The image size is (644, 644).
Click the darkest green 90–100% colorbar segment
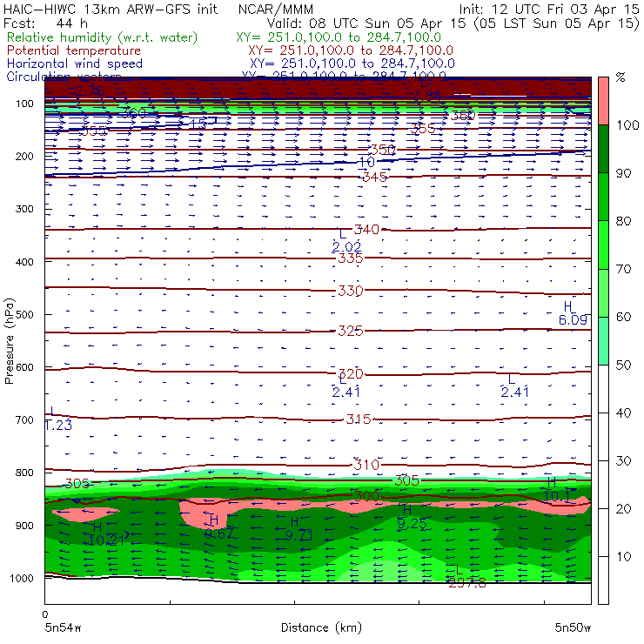pos(603,149)
